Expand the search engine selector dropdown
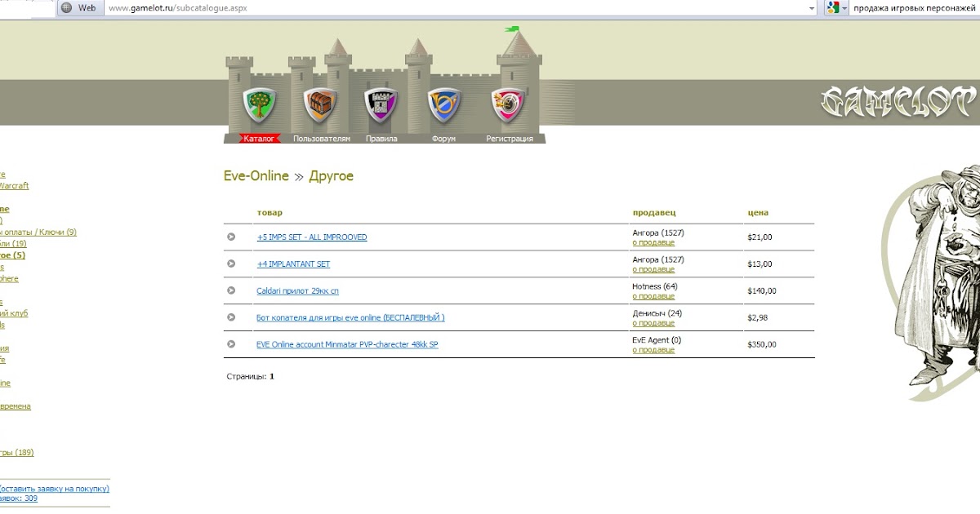980x514 pixels. point(844,8)
